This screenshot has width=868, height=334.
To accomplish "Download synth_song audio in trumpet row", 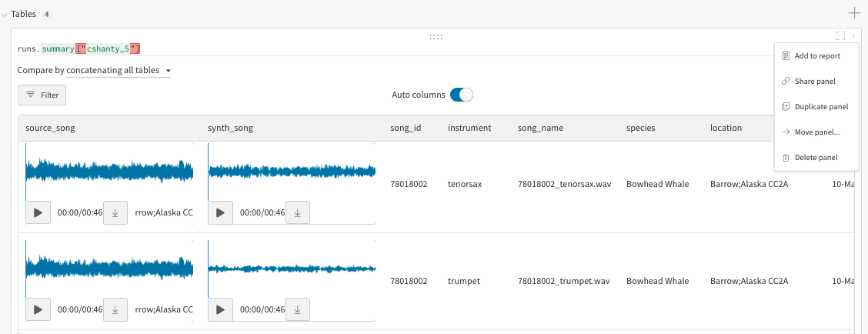I will coord(297,309).
